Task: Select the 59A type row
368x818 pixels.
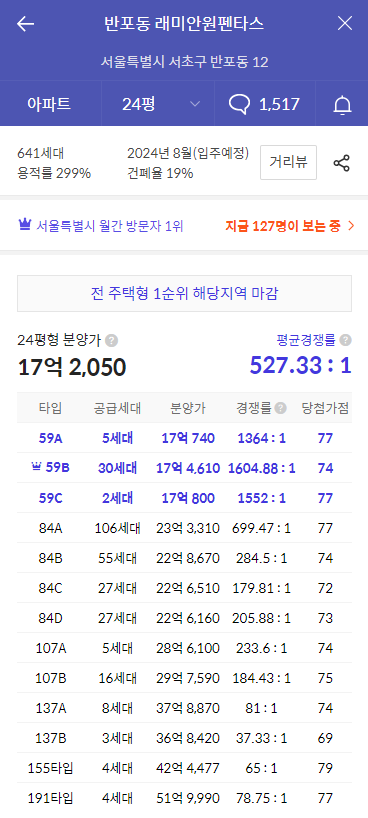Action: (x=184, y=438)
